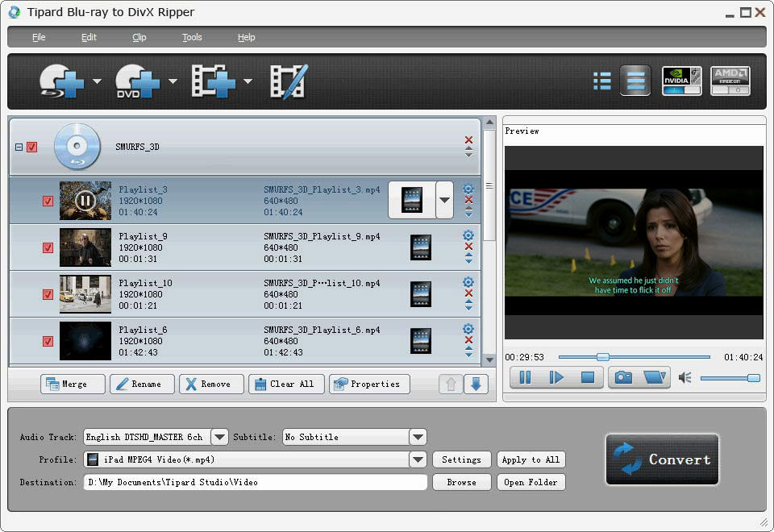Click the iPad profile icon for Playlist_10
The height and width of the screenshot is (532, 774).
click(x=421, y=294)
